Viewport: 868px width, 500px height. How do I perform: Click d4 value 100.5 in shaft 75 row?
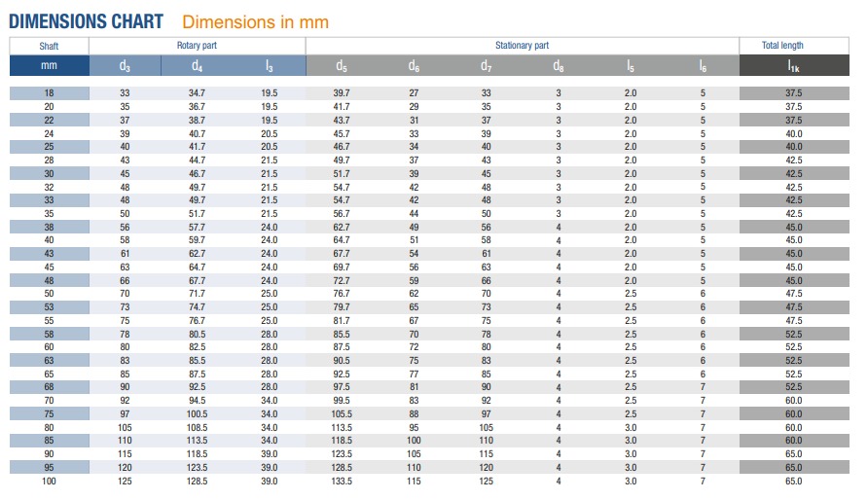pyautogui.click(x=198, y=414)
